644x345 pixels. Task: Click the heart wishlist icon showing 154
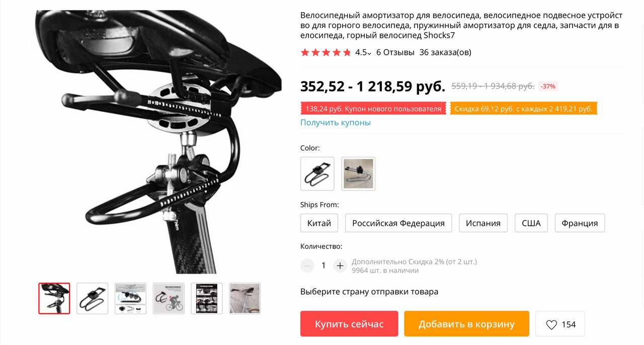point(551,325)
